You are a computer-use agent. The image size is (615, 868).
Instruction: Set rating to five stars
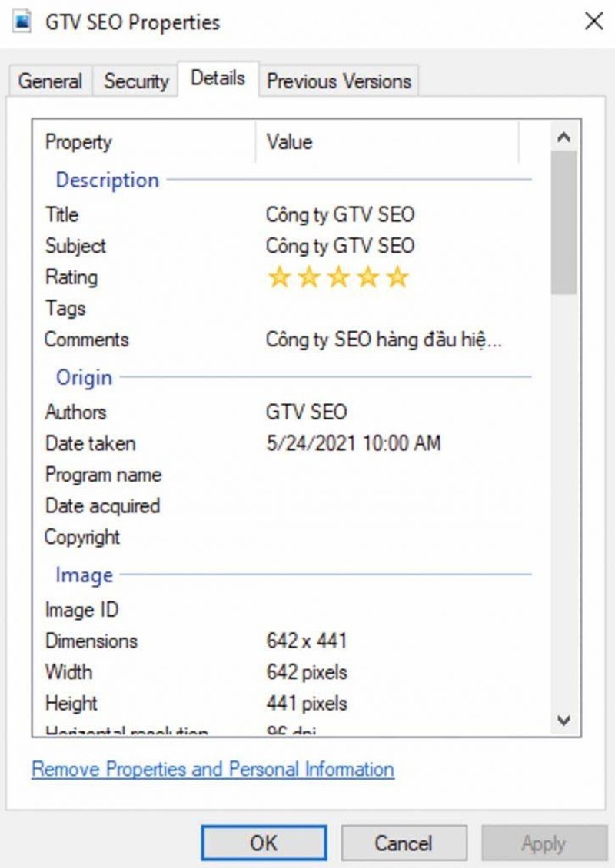click(397, 277)
